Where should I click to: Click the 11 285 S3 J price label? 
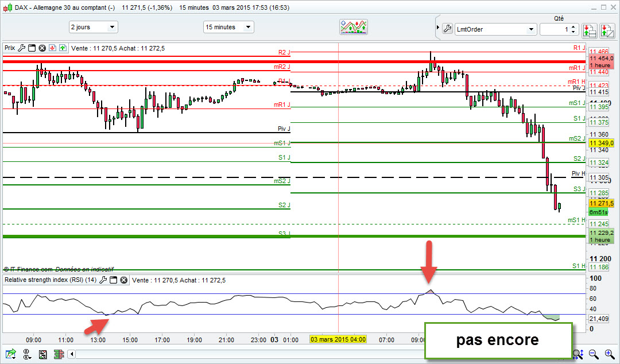(x=599, y=193)
